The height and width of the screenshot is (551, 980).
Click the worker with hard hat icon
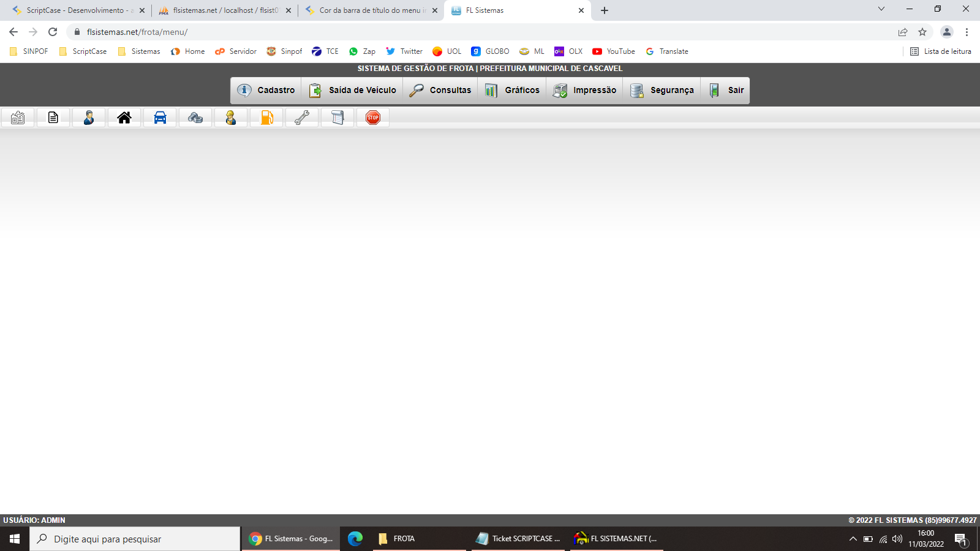click(x=231, y=118)
